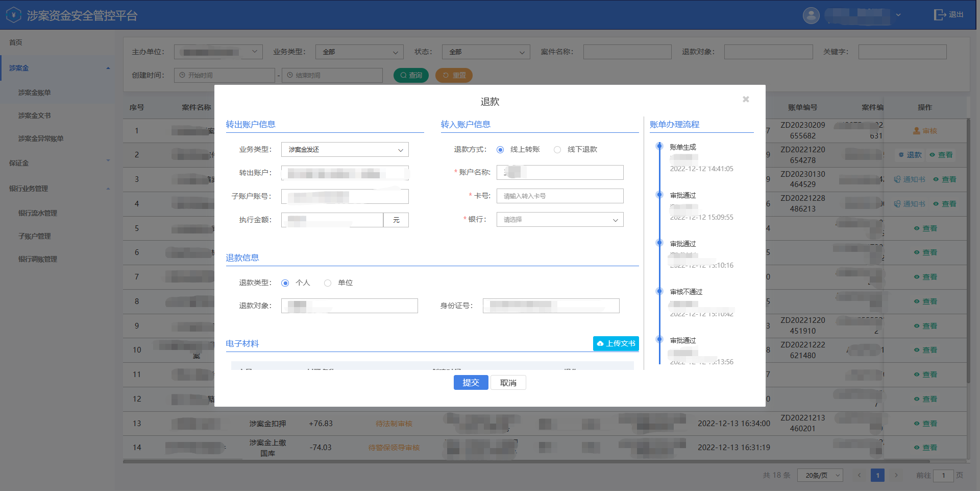The height and width of the screenshot is (491, 980).
Task: Click the 提交 submit button
Action: [x=471, y=382]
